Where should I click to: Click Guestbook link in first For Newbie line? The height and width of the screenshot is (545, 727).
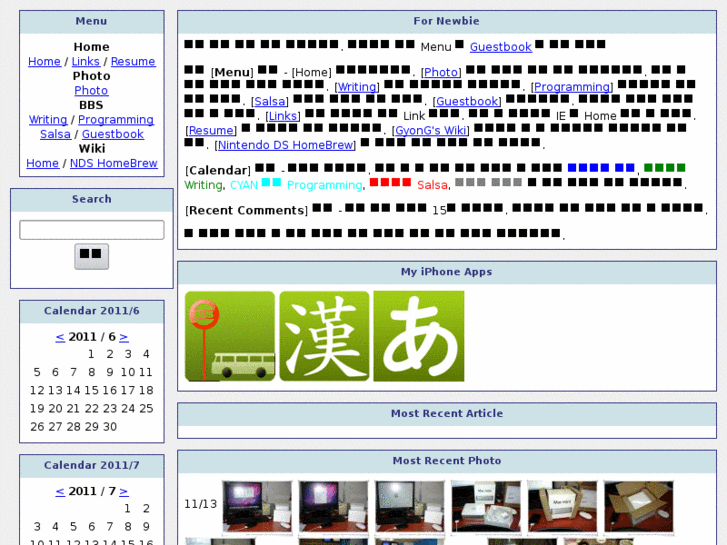501,47
